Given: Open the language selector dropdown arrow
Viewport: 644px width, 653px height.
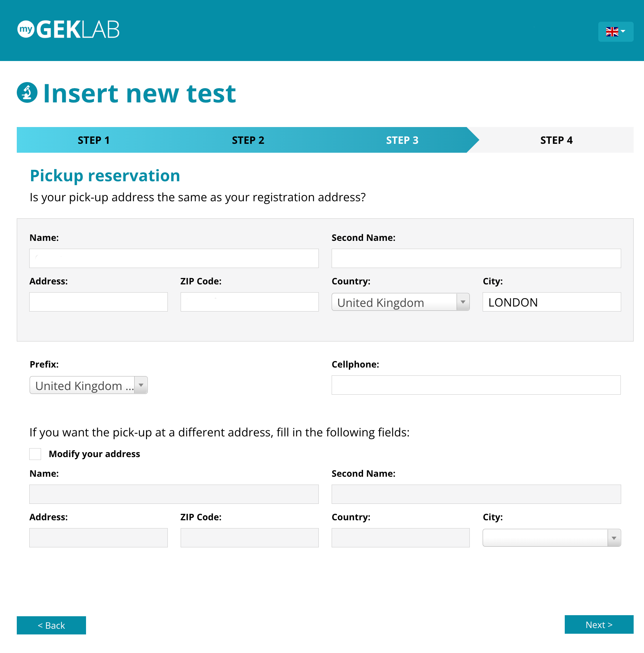Looking at the screenshot, I should click(623, 31).
